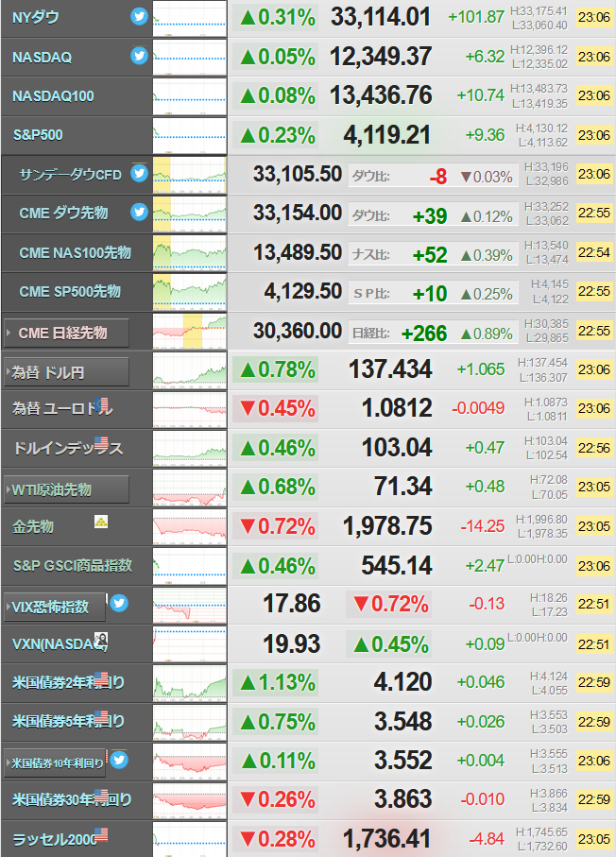This screenshot has height=857, width=616.
Task: Open the NASDAQ index link
Action: (43, 57)
